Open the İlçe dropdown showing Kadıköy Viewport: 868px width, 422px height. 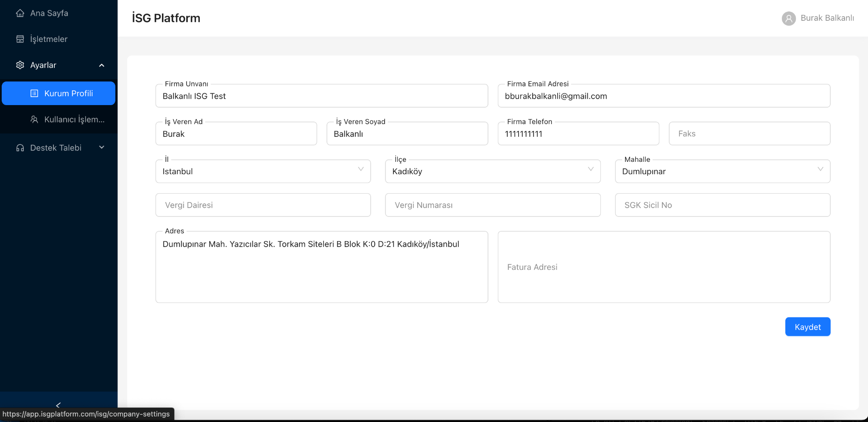click(492, 171)
